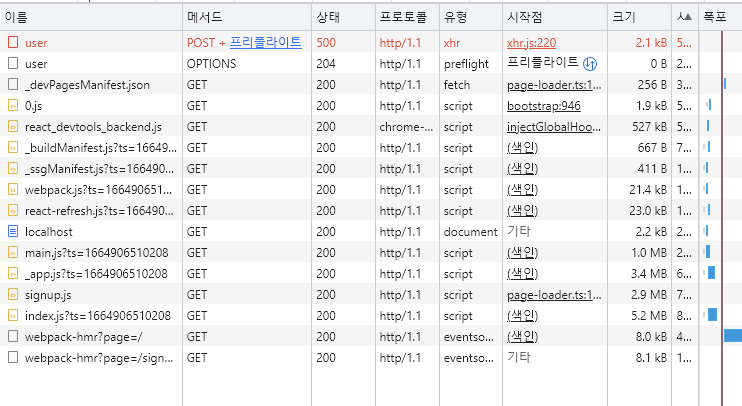Click file icon next to webpack-hmr?page=/
This screenshot has height=406, width=742.
click(x=13, y=336)
